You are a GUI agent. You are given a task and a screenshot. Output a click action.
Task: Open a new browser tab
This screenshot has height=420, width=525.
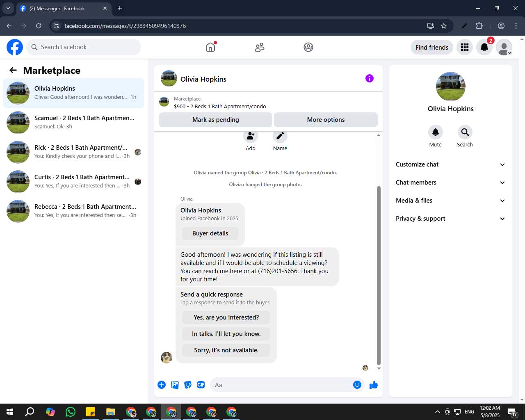120,8
